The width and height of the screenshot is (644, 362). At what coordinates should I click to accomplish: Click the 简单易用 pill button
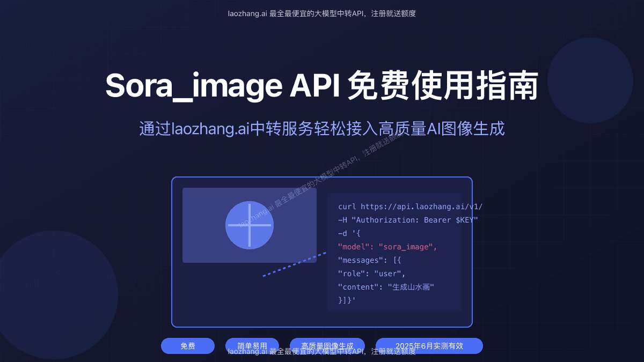pyautogui.click(x=252, y=346)
